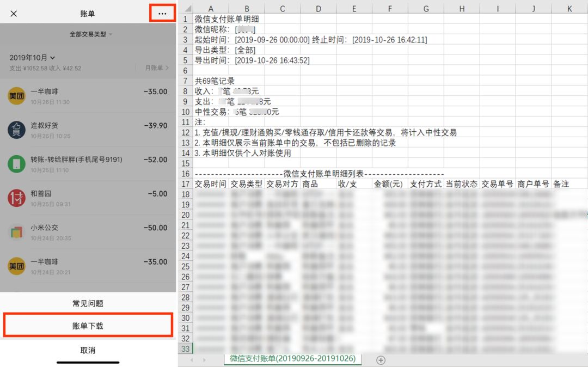Image resolution: width=588 pixels, height=367 pixels.
Task: Click the 美团 icon of the 10月24日 一半咖啡 entry
Action: [16, 266]
